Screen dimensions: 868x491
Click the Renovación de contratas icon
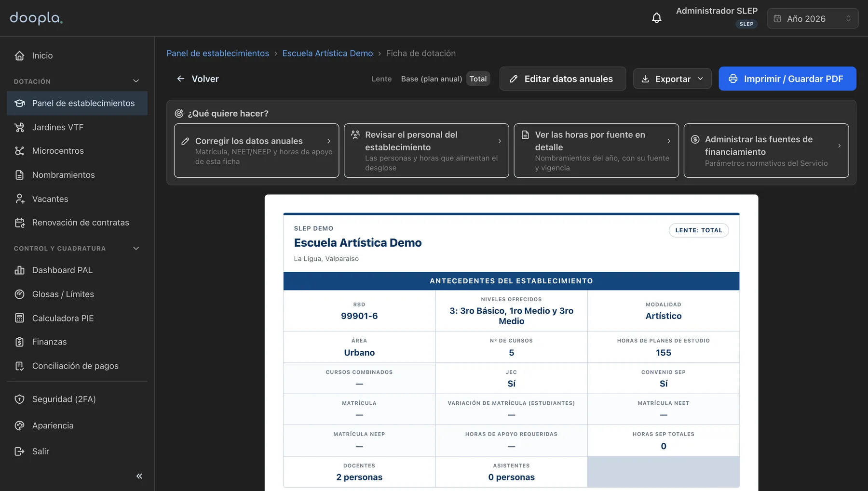click(x=19, y=223)
